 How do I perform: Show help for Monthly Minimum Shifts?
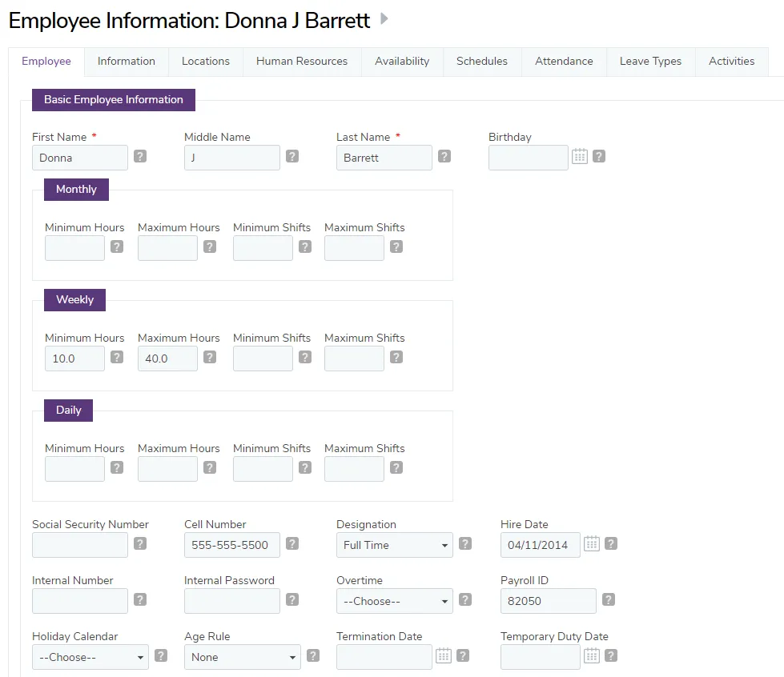pos(305,246)
